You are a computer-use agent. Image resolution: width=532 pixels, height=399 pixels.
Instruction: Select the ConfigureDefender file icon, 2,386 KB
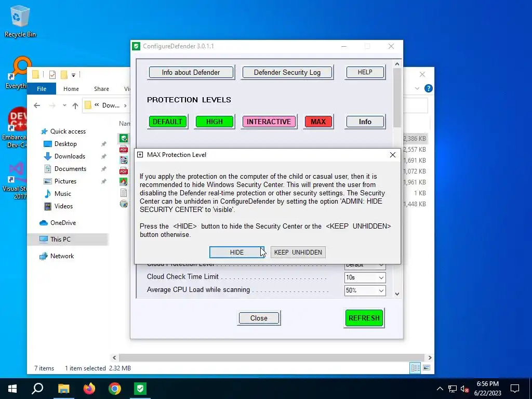click(124, 138)
